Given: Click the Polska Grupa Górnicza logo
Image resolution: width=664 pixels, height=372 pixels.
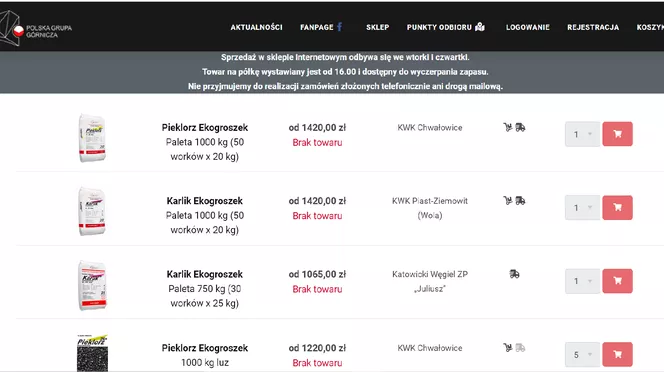Looking at the screenshot, I should click(36, 28).
